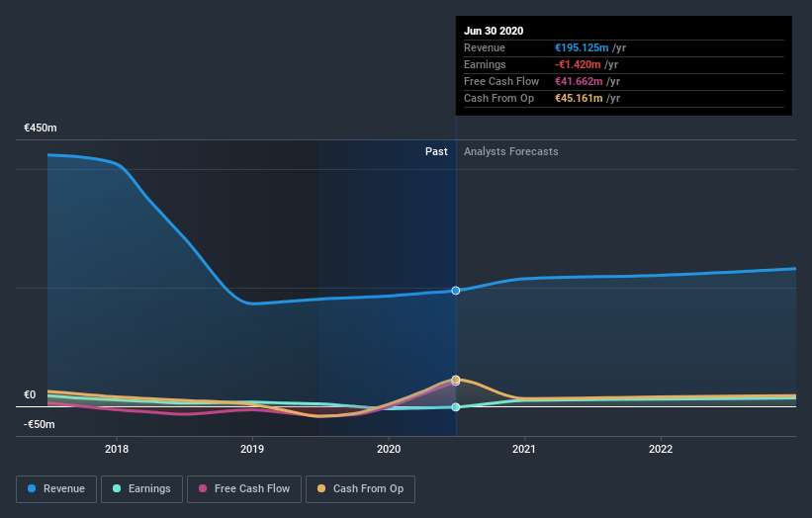Click the Cash From Op label in tooltip
Image resolution: width=812 pixels, height=518 pixels.
(x=498, y=98)
